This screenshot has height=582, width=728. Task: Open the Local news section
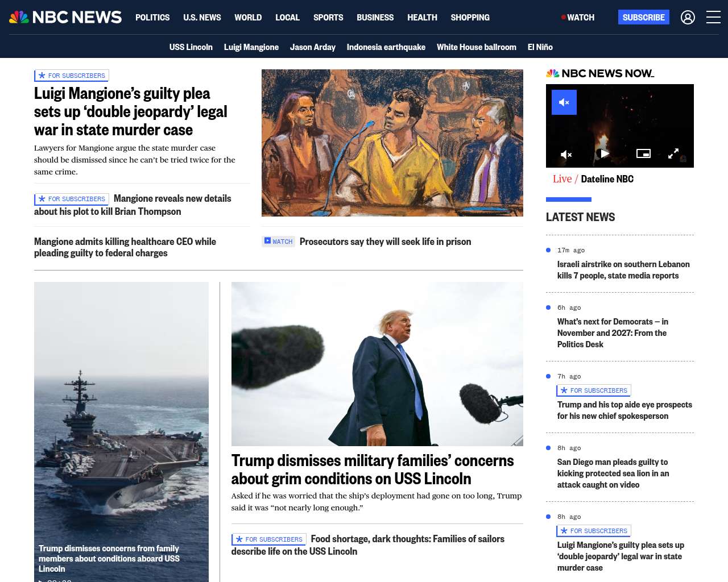287,18
